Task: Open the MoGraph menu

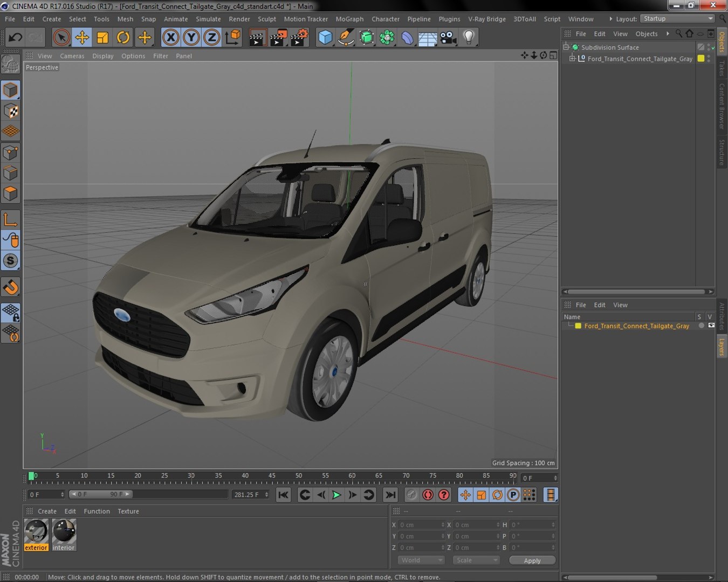Action: pyautogui.click(x=349, y=19)
